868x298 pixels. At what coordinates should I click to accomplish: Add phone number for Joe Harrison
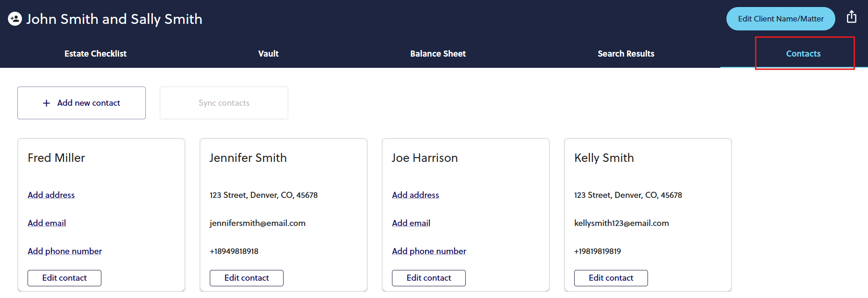[x=429, y=251]
